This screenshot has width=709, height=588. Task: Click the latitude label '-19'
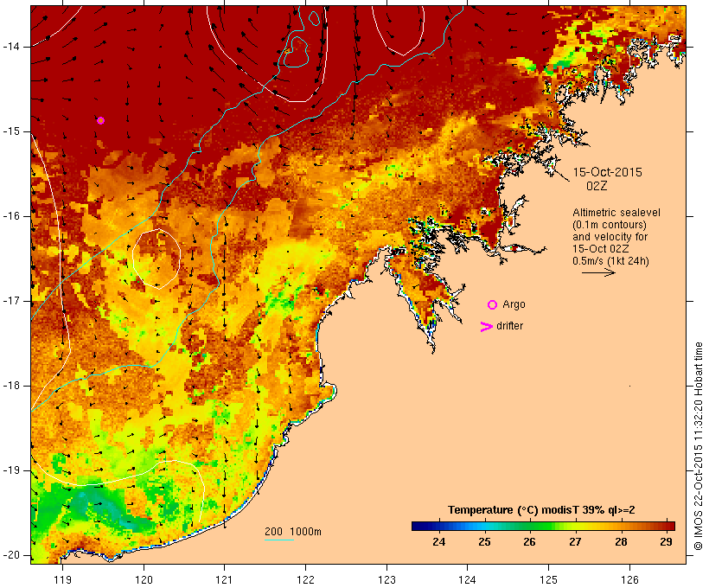11,471
